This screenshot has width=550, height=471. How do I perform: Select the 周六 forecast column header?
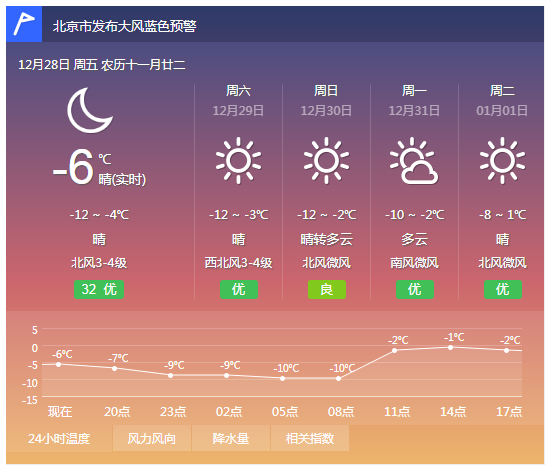[239, 91]
